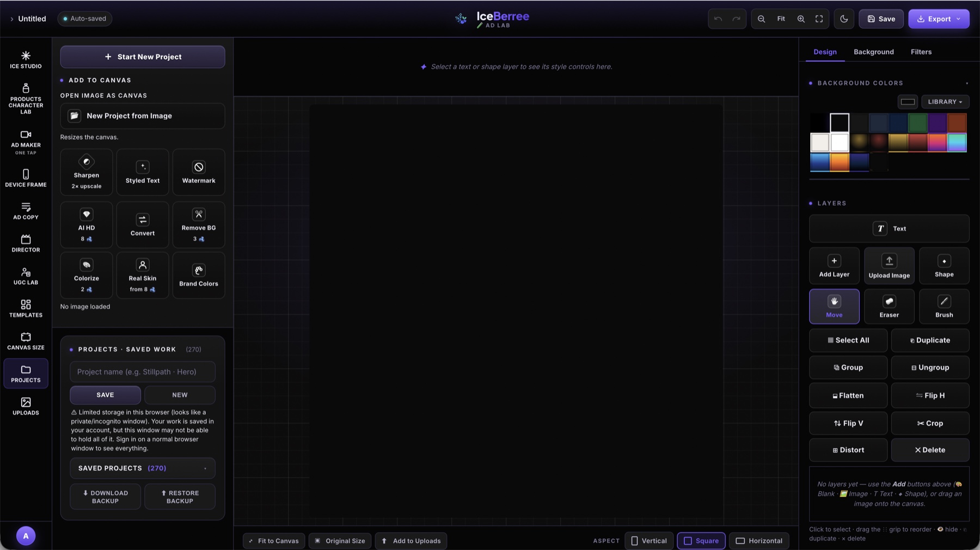Click the undo arrow
This screenshot has width=980, height=550.
(x=718, y=19)
